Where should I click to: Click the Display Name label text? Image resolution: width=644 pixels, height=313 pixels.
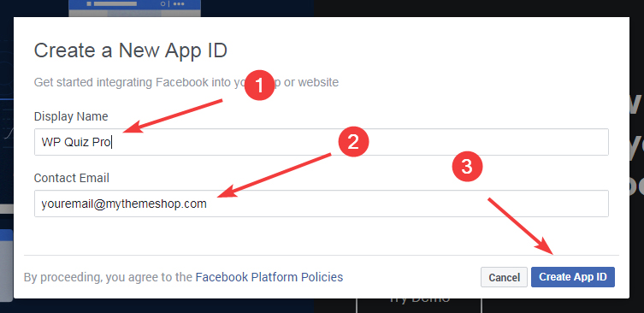(x=71, y=116)
